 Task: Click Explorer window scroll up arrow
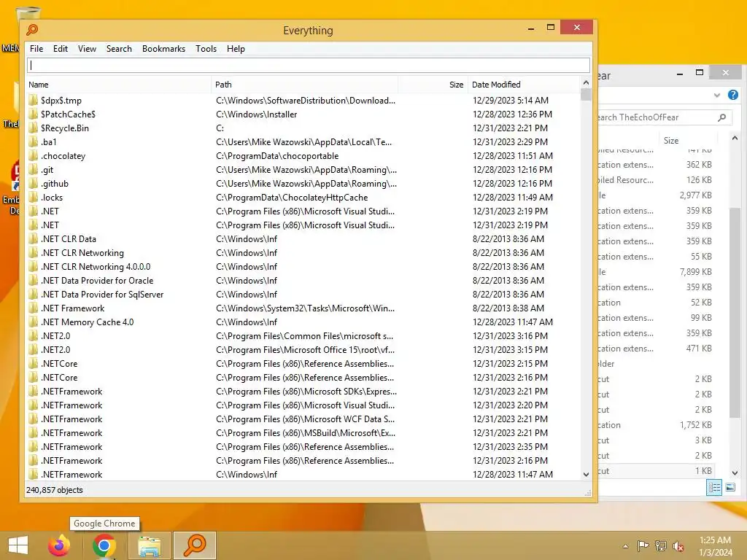click(735, 138)
